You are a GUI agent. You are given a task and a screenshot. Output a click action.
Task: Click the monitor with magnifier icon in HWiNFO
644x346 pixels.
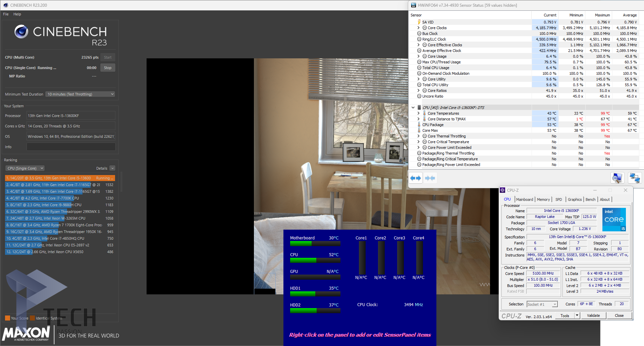[617, 178]
